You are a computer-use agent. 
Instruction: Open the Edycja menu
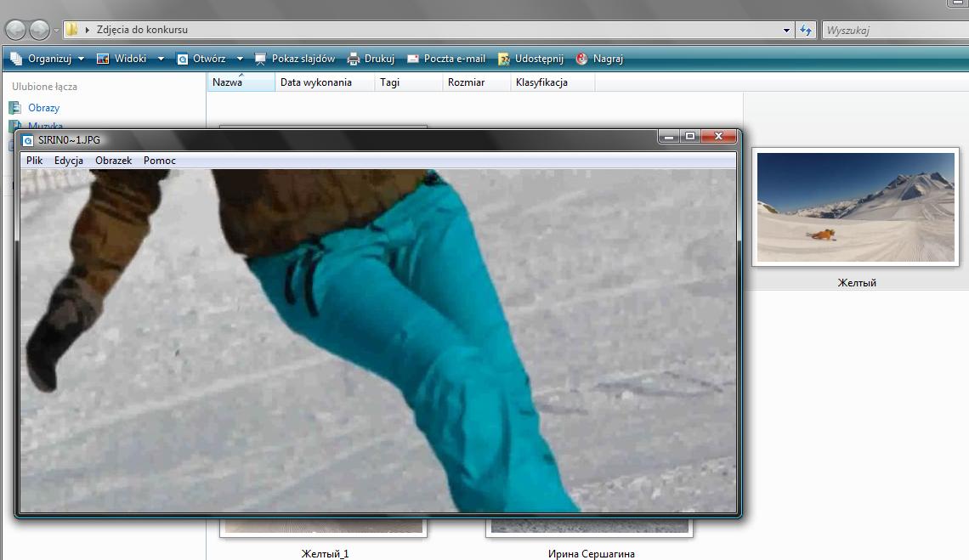[x=69, y=161]
